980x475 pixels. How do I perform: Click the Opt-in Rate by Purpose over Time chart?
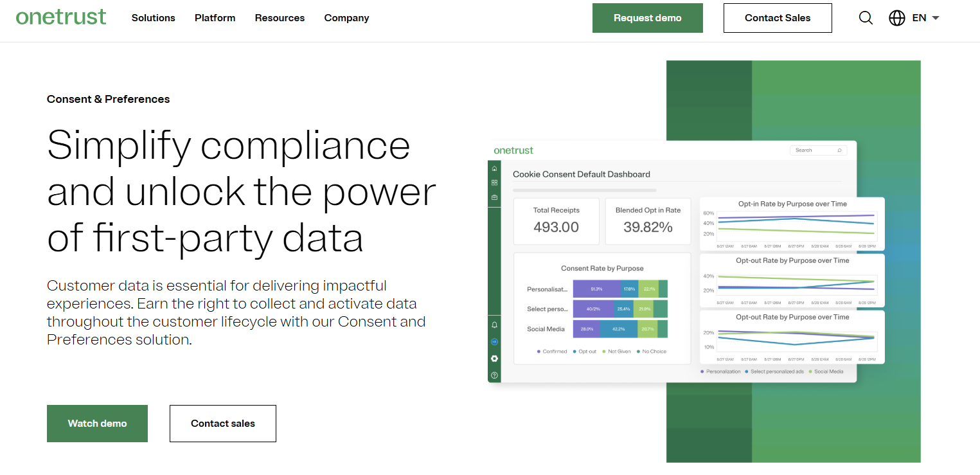[x=792, y=224]
